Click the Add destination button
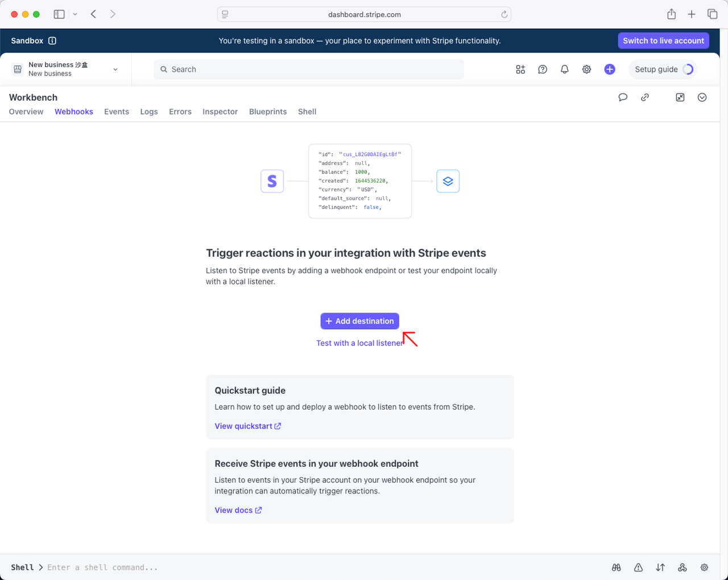This screenshot has width=728, height=580. click(359, 321)
